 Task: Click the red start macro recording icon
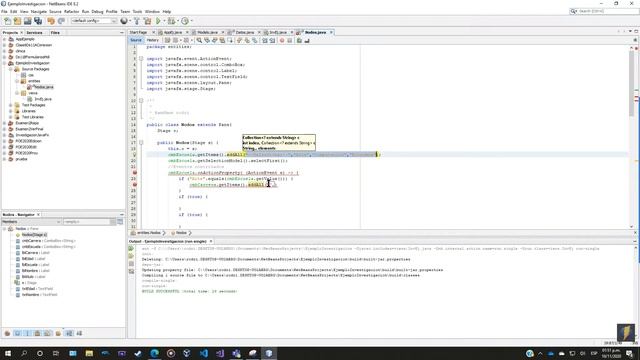pos(282,40)
